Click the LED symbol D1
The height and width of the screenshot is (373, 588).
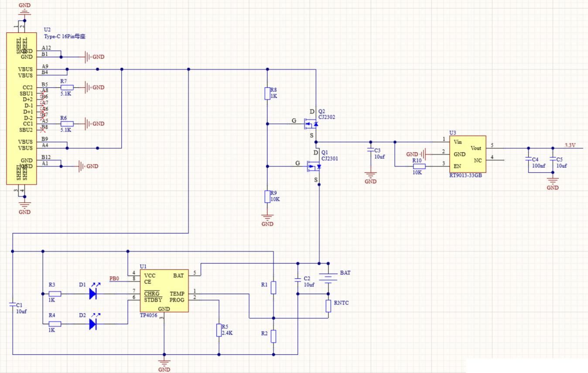pos(92,293)
